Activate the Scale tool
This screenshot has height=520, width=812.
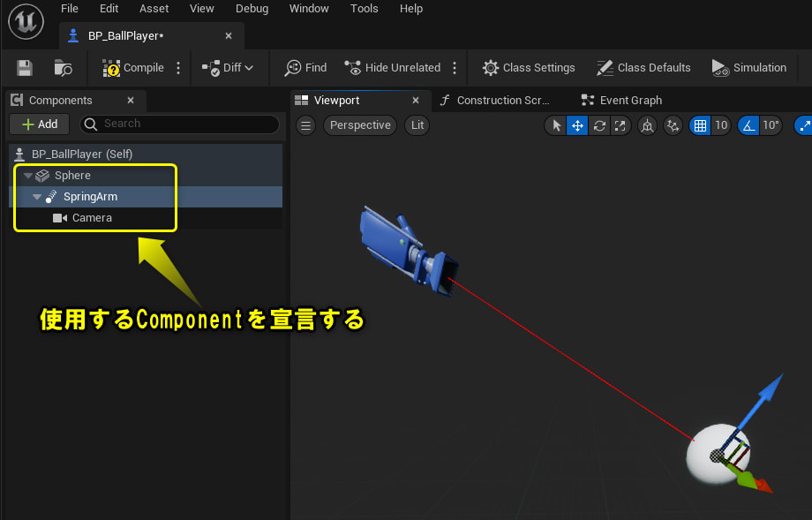point(621,125)
